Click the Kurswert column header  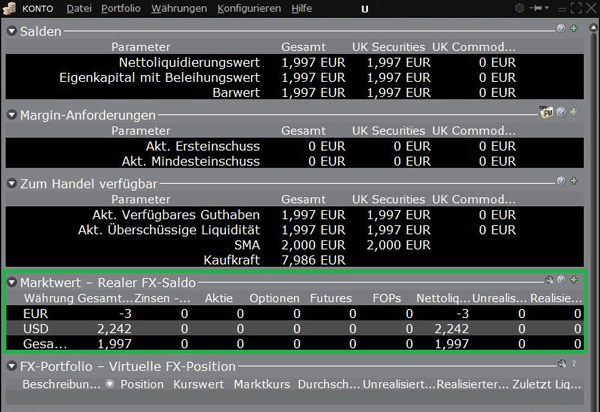click(x=198, y=384)
